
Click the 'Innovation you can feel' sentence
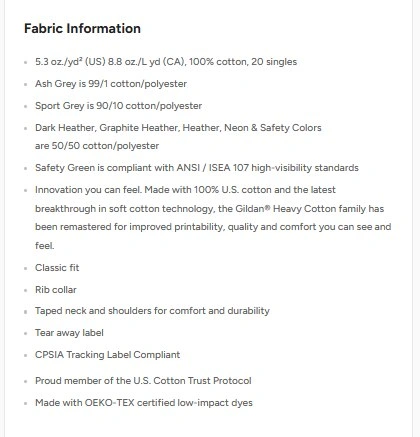(88, 190)
